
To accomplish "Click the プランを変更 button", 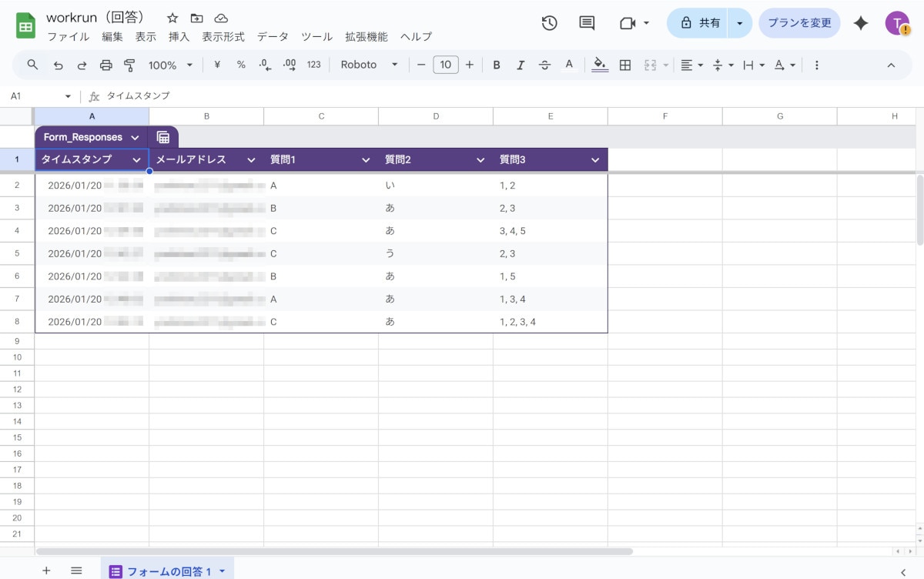I will (799, 23).
